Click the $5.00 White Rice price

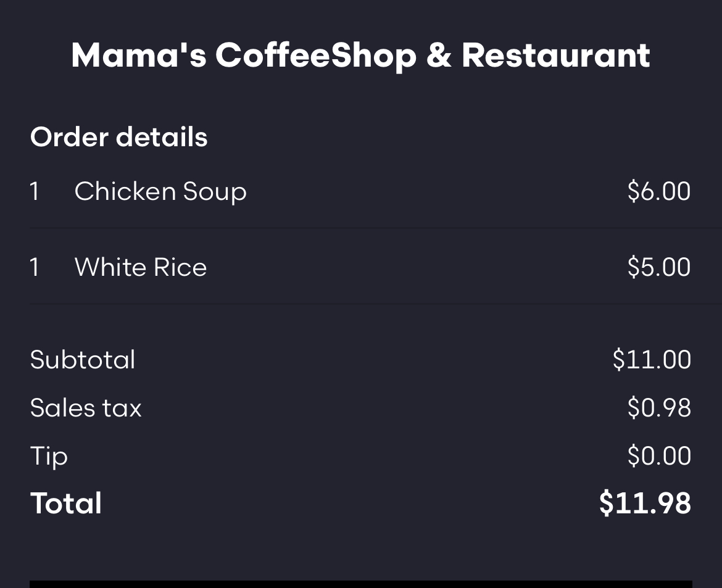(658, 267)
